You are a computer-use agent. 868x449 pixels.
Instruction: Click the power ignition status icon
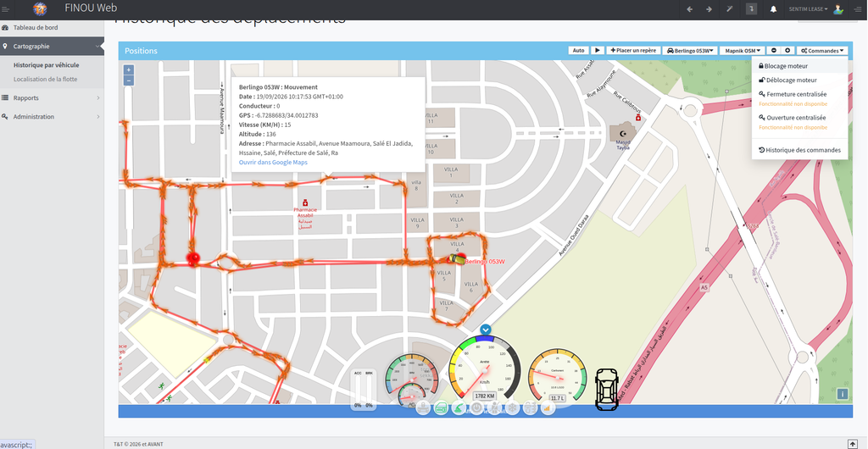pos(476,408)
